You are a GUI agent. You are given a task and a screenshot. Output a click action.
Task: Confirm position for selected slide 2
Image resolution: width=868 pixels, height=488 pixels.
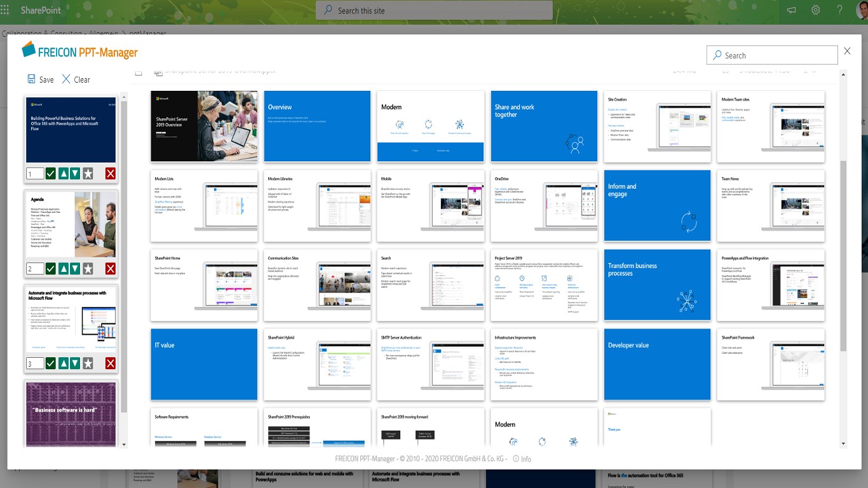point(51,269)
